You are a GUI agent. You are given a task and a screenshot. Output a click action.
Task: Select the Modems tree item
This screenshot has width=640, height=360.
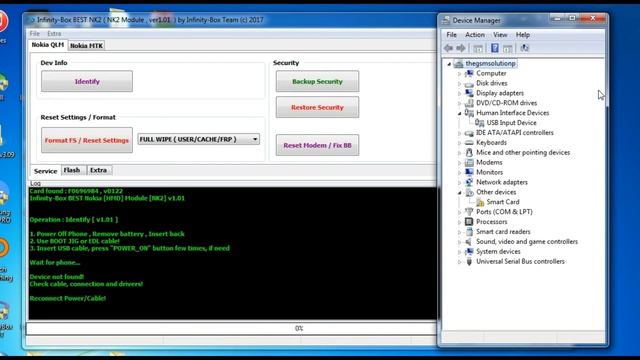click(x=489, y=162)
